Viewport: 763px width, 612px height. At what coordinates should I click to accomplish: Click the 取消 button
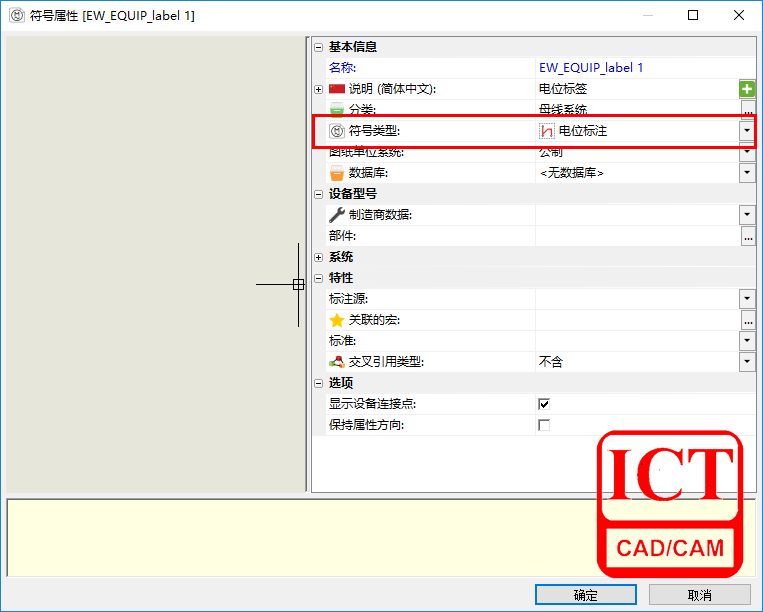pos(699,595)
